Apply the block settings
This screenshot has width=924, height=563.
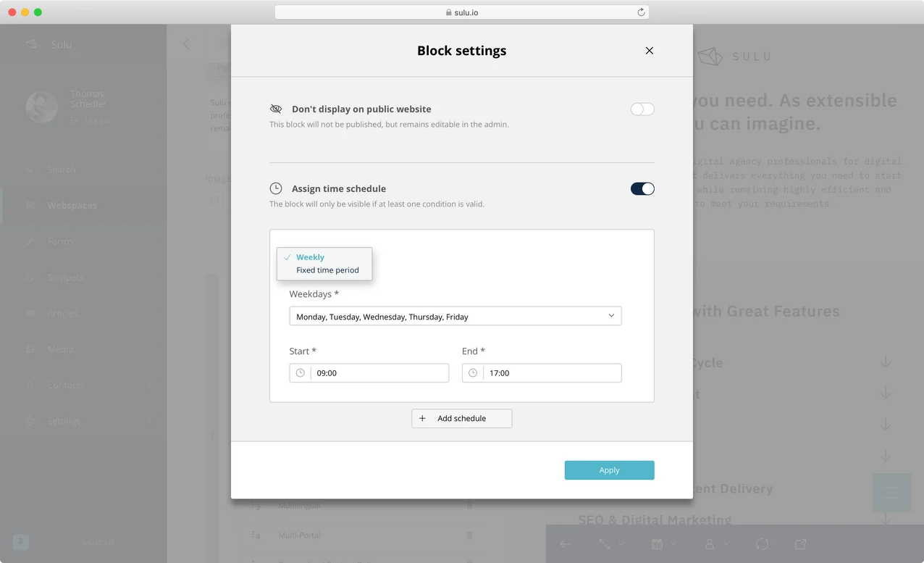click(x=609, y=470)
